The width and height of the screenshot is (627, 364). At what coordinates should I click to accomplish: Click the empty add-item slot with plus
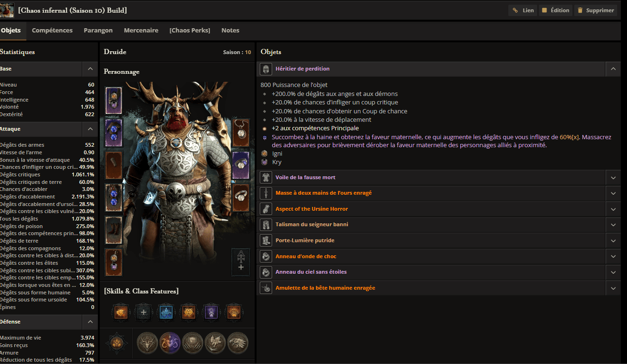[x=241, y=262]
